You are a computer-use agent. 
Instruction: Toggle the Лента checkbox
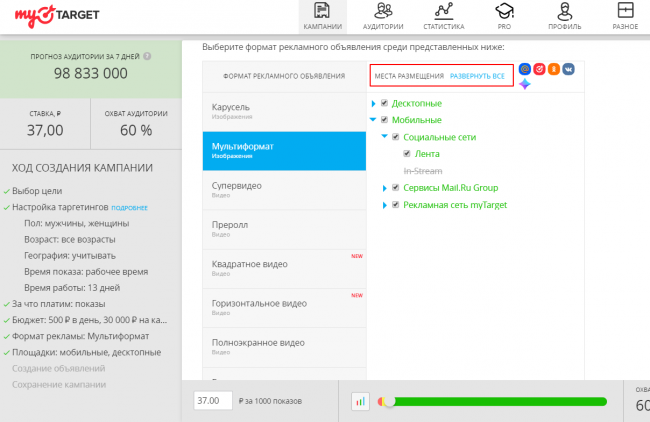pyautogui.click(x=406, y=154)
